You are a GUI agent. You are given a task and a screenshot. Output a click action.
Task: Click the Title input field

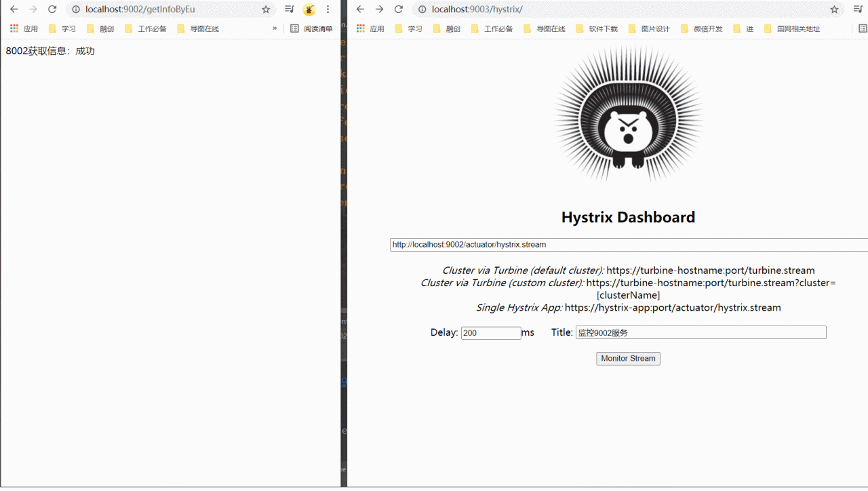[701, 332]
